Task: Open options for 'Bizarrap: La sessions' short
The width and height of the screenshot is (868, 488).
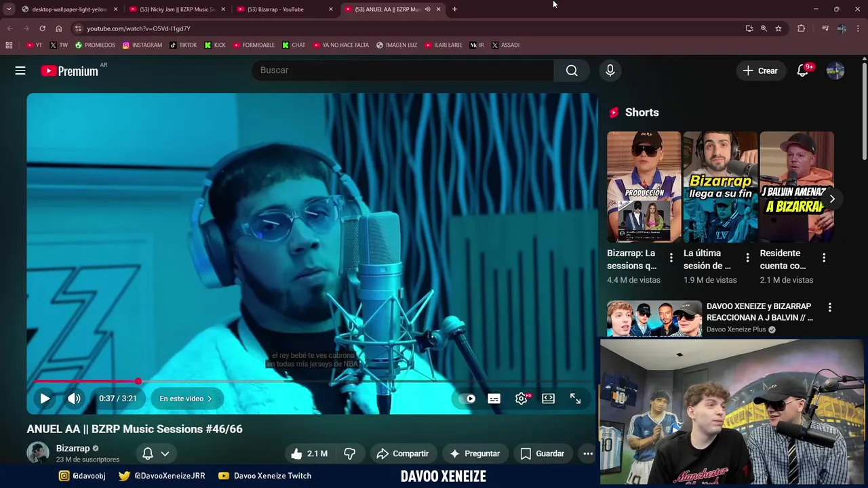Action: click(x=671, y=258)
